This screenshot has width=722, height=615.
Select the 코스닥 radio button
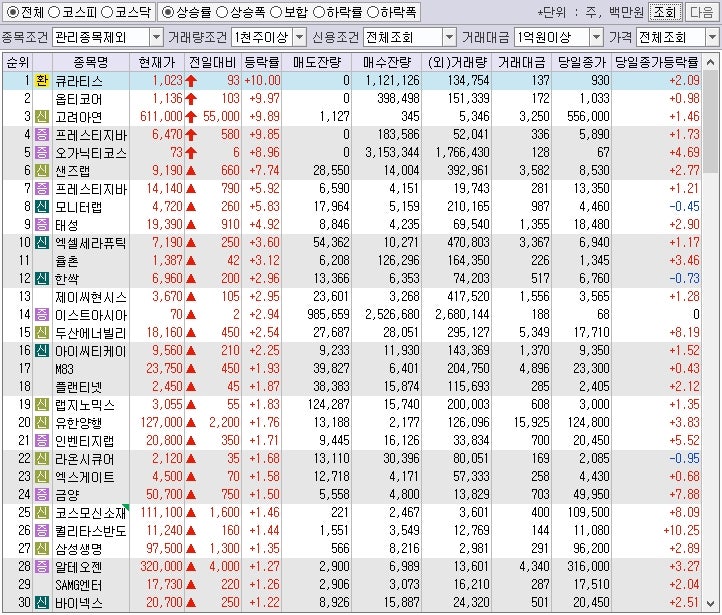(107, 12)
